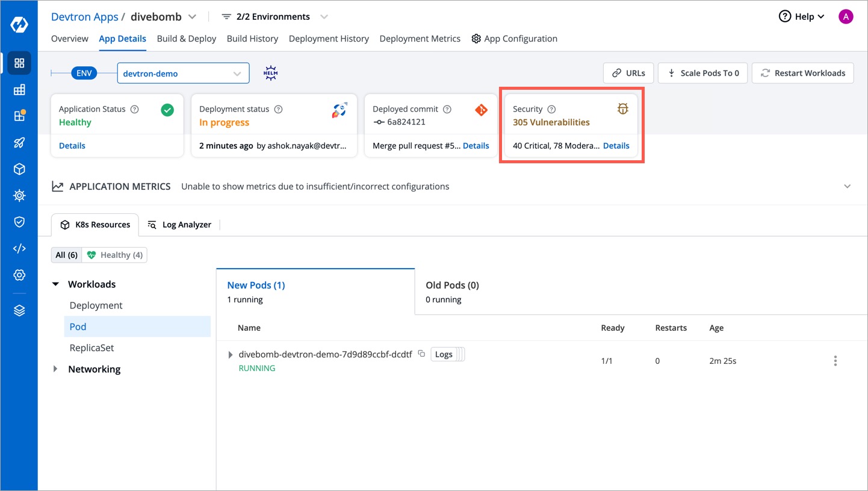Select the All (6) resource filter
Viewport: 868px width, 491px height.
pyautogui.click(x=66, y=255)
